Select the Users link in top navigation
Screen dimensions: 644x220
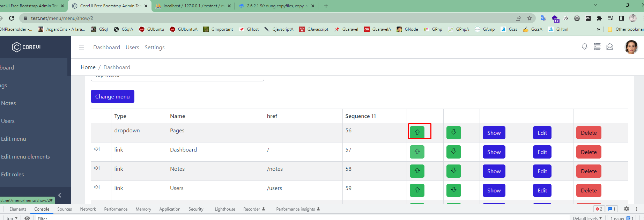click(x=132, y=47)
